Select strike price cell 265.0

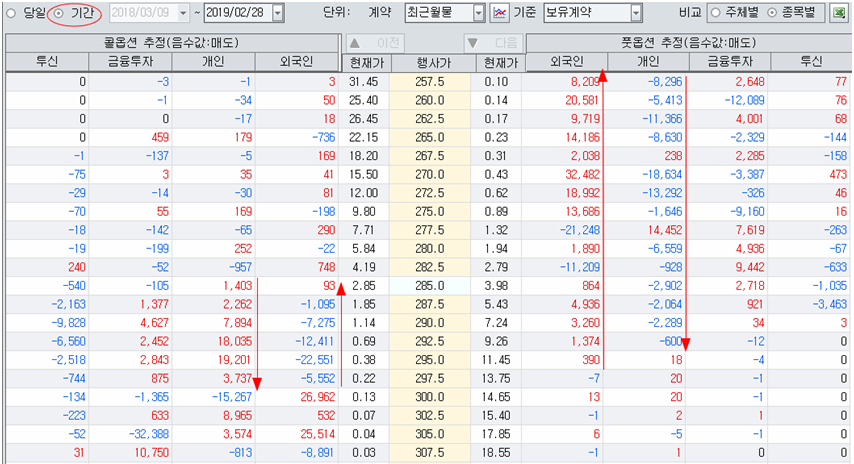point(430,137)
